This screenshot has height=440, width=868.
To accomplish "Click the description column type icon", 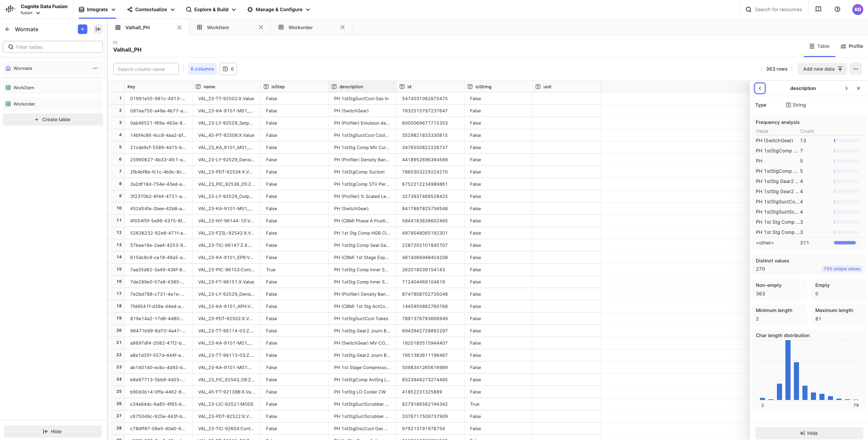I will (x=334, y=87).
